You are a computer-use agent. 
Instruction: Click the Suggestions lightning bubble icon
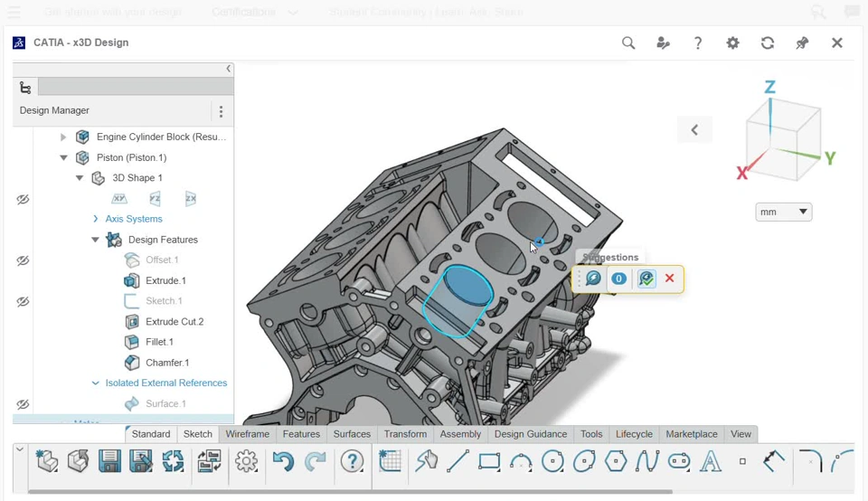click(x=593, y=278)
